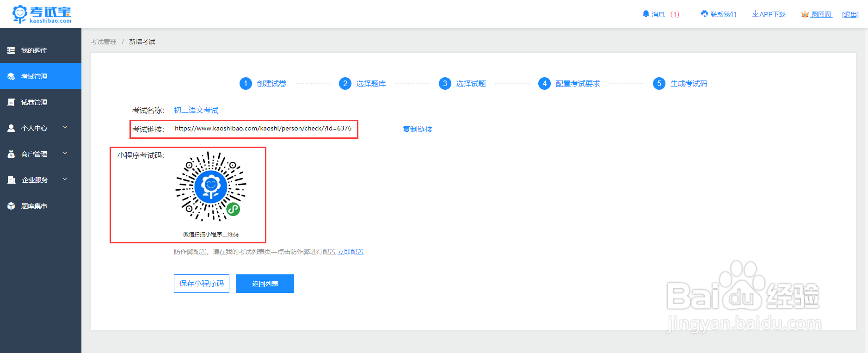The height and width of the screenshot is (353, 868).
Task: Click the 题库集市 cube icon
Action: pos(11,206)
